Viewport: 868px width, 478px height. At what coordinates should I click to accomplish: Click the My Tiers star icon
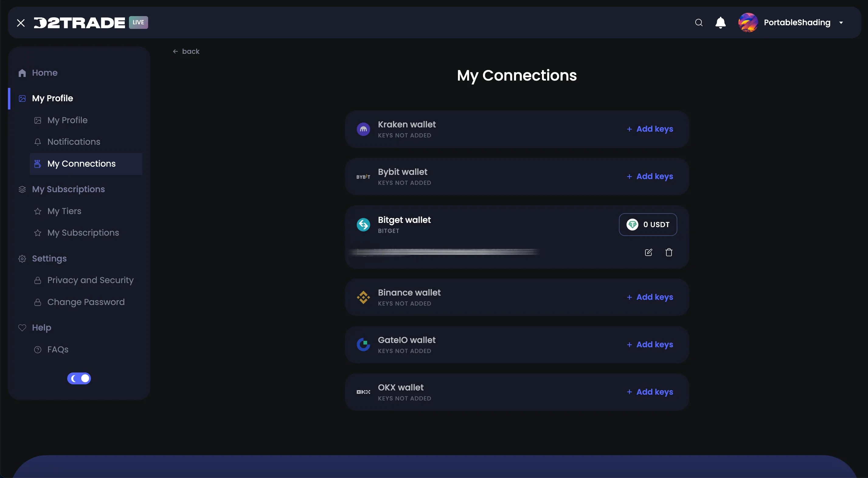38,211
